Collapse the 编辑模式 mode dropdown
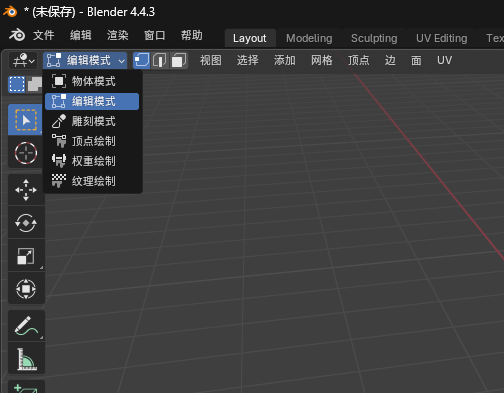This screenshot has width=504, height=393. coord(85,61)
